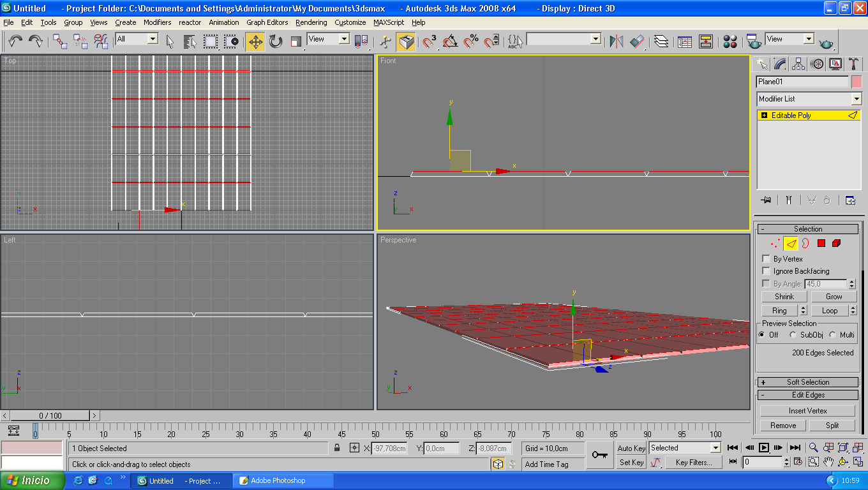Open the Modifiers menu
This screenshot has width=868, height=490.
click(157, 22)
